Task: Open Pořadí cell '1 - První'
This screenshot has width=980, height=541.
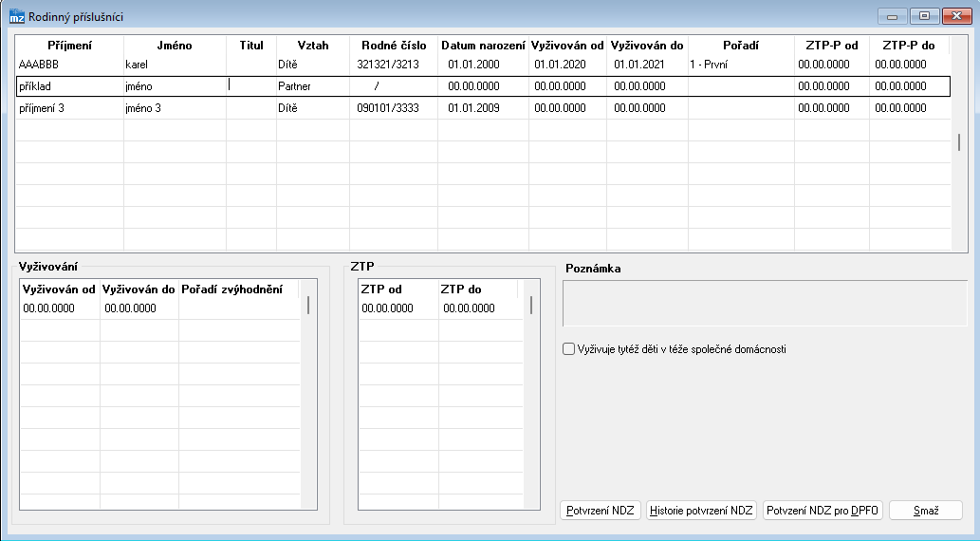Action: [x=741, y=65]
